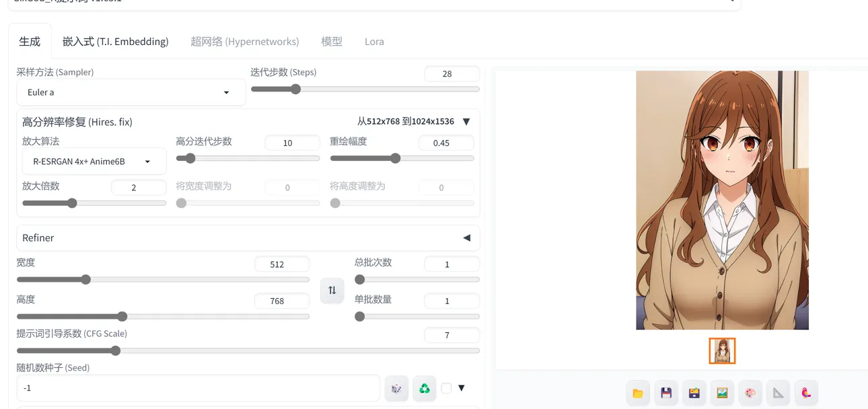Open the Sampler dropdown showing Euler a
Screen dimensions: 868x409
[x=131, y=92]
